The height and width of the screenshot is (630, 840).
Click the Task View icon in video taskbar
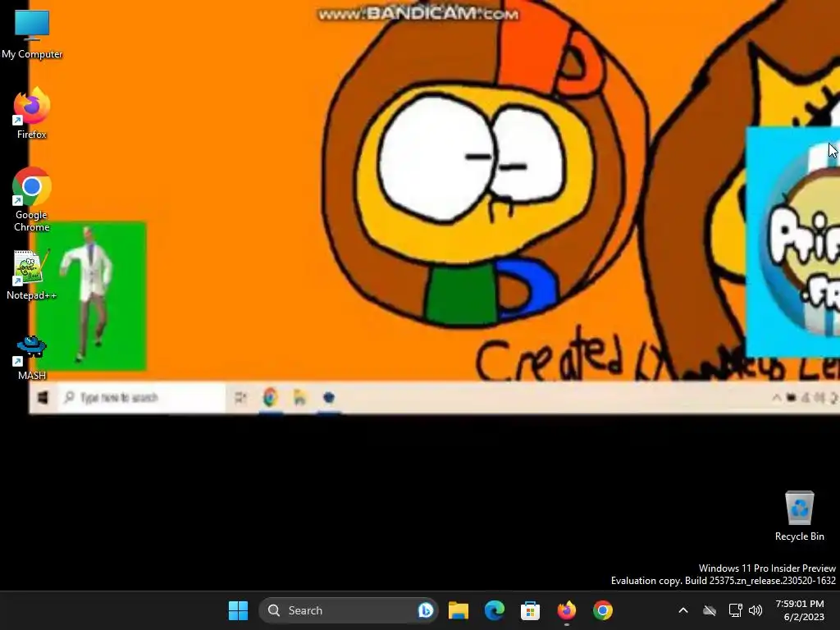click(240, 398)
